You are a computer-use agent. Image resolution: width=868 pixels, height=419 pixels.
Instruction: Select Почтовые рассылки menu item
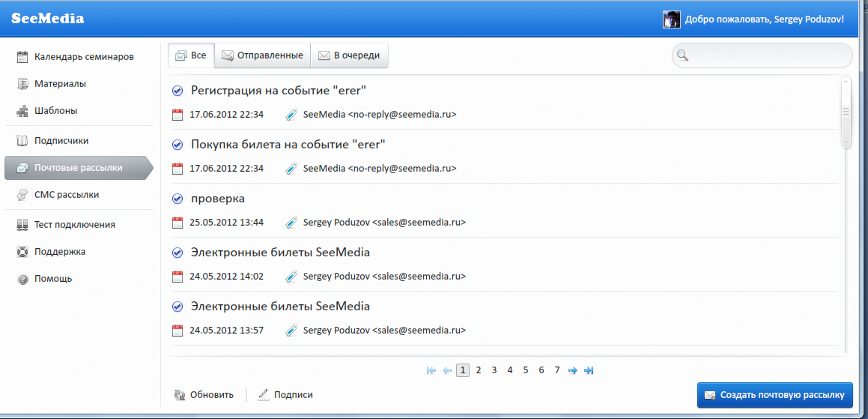(79, 168)
